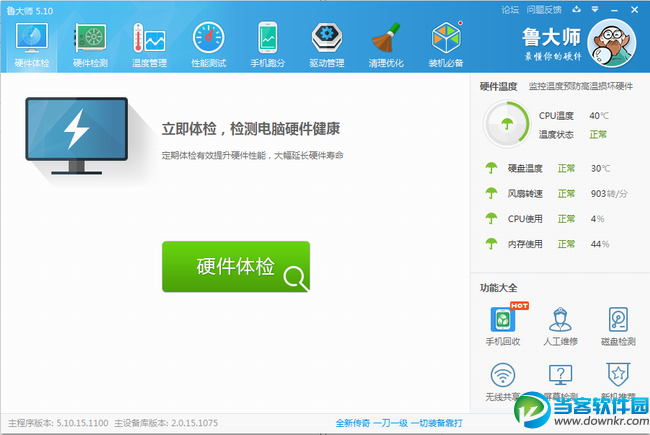Click the 手机回收 HOT icon

click(503, 320)
